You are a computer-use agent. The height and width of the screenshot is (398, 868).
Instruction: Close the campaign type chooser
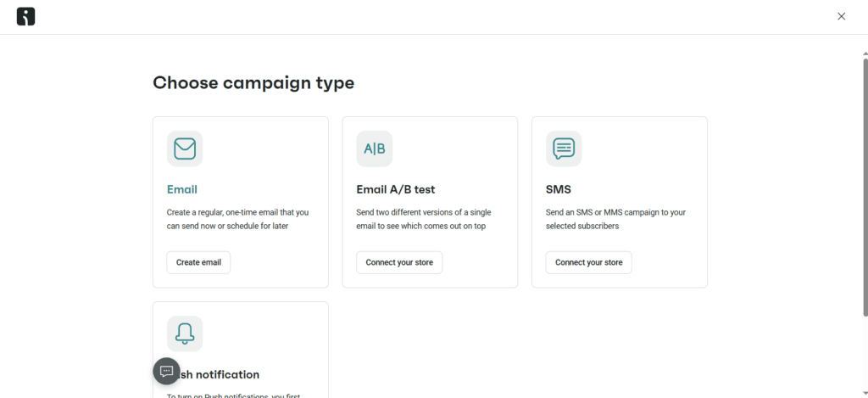pos(841,16)
